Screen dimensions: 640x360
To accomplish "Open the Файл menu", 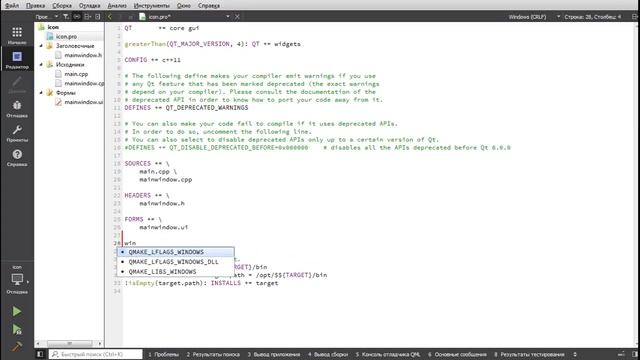I will coord(12,6).
